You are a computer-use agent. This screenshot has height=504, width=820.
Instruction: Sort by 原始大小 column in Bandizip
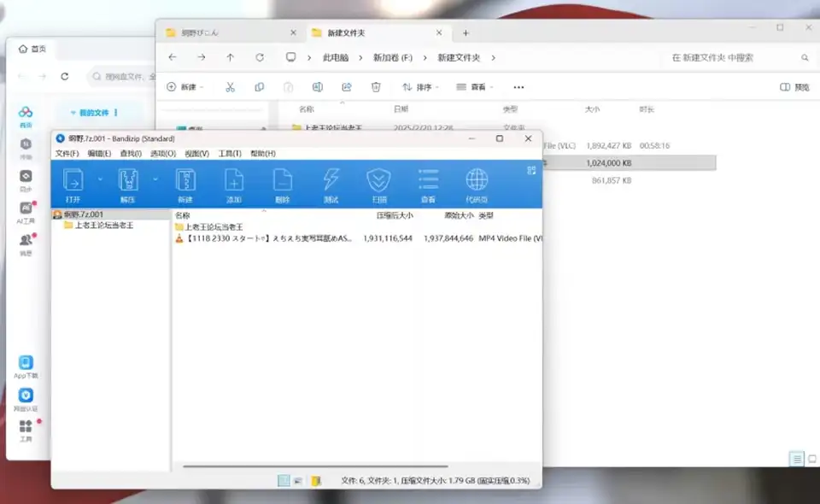click(x=459, y=215)
